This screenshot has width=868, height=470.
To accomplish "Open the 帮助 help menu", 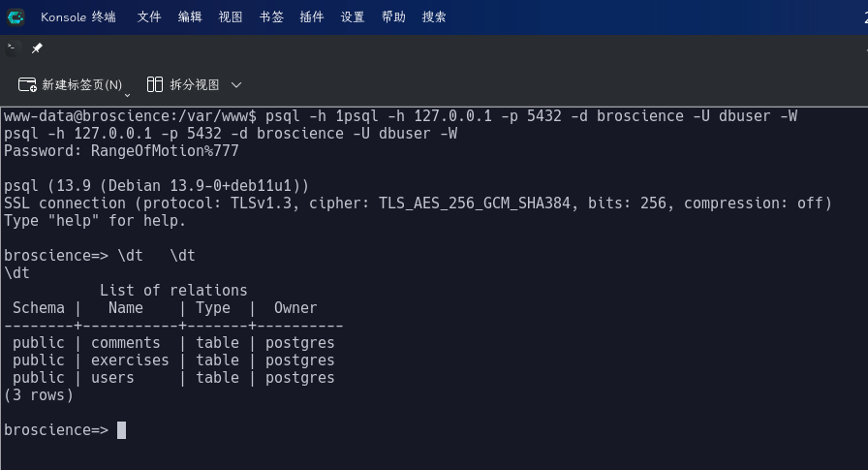I will click(x=393, y=17).
